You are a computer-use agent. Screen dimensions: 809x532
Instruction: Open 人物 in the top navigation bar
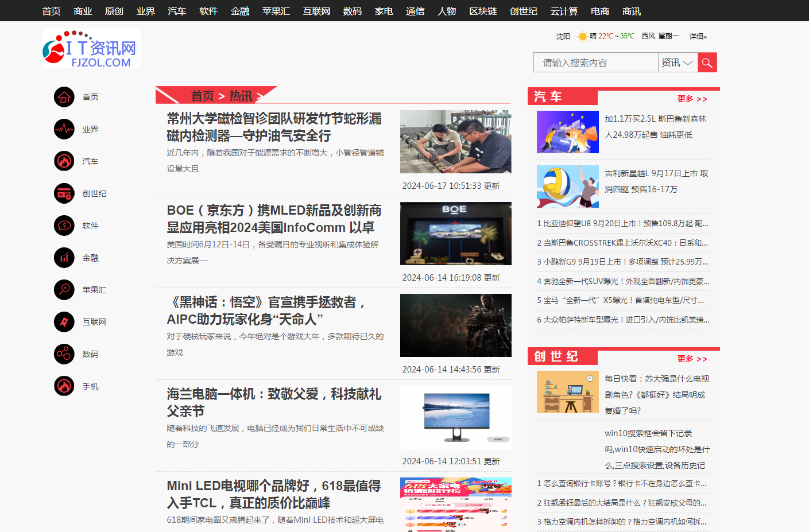click(x=447, y=11)
